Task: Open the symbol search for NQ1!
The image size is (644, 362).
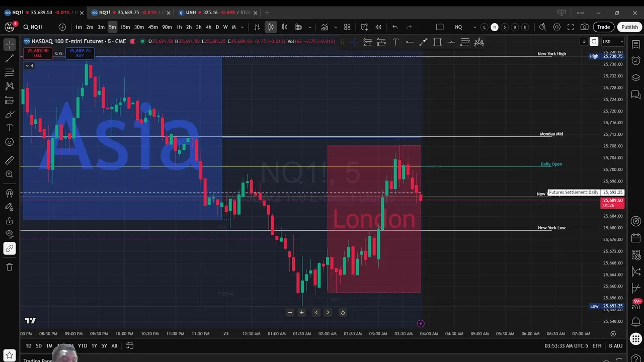Action: pos(33,27)
